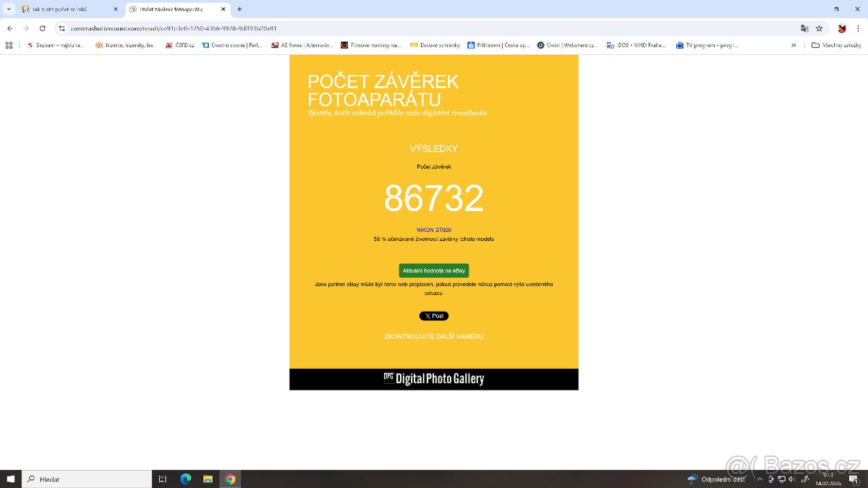Close the 'Počet závěrek fotoaparátu' tab
This screenshot has width=868, height=488.
pyautogui.click(x=223, y=9)
